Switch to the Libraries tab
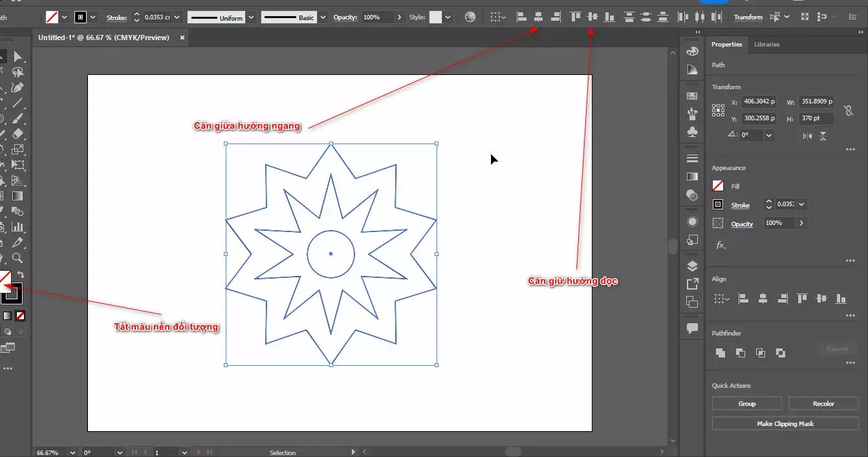 click(766, 45)
